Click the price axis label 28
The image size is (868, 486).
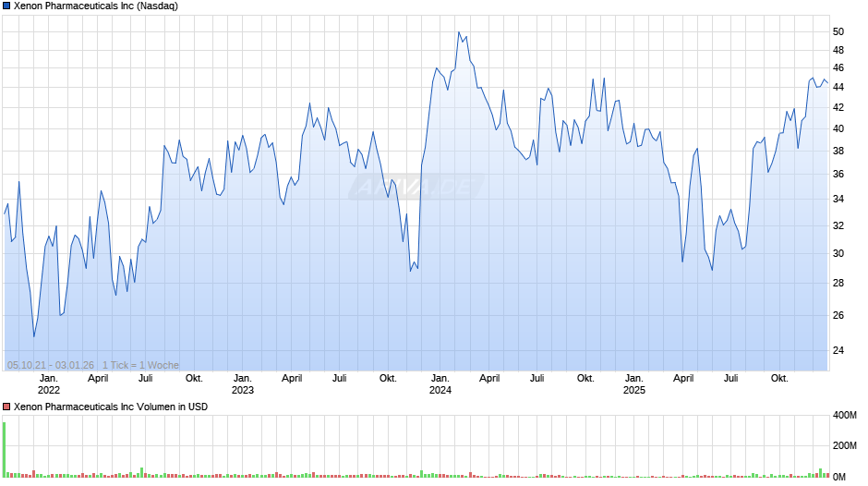[x=838, y=283]
